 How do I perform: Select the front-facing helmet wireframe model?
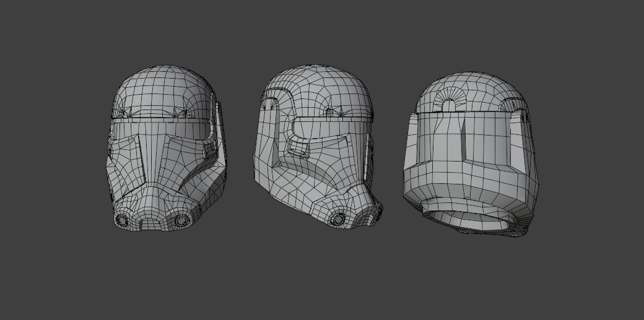166,148
